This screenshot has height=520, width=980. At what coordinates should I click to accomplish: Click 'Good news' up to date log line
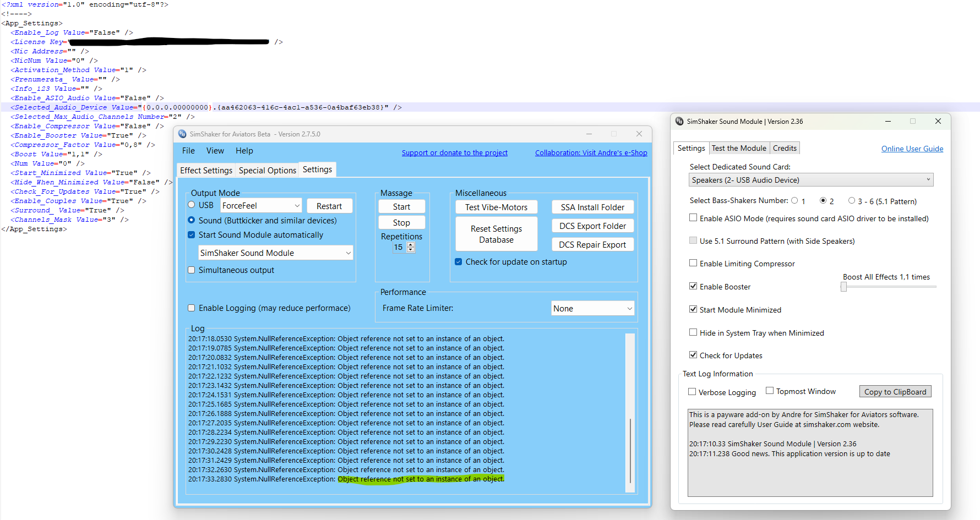click(790, 454)
